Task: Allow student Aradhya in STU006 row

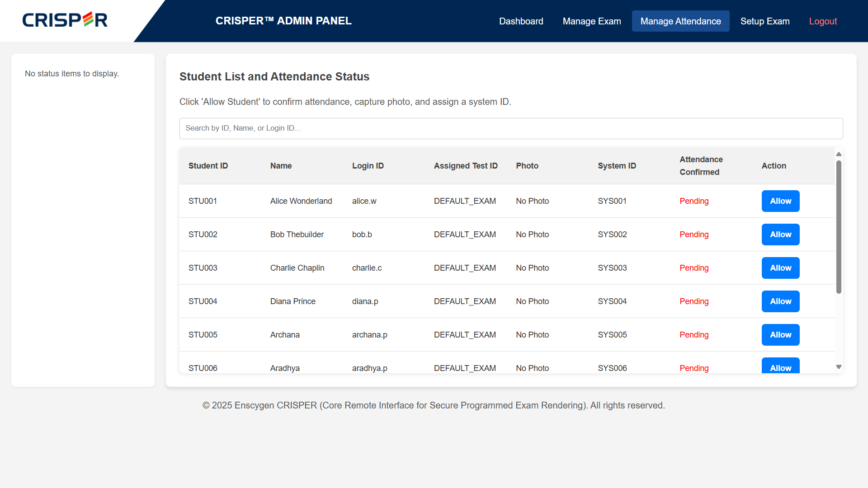Action: pyautogui.click(x=780, y=366)
